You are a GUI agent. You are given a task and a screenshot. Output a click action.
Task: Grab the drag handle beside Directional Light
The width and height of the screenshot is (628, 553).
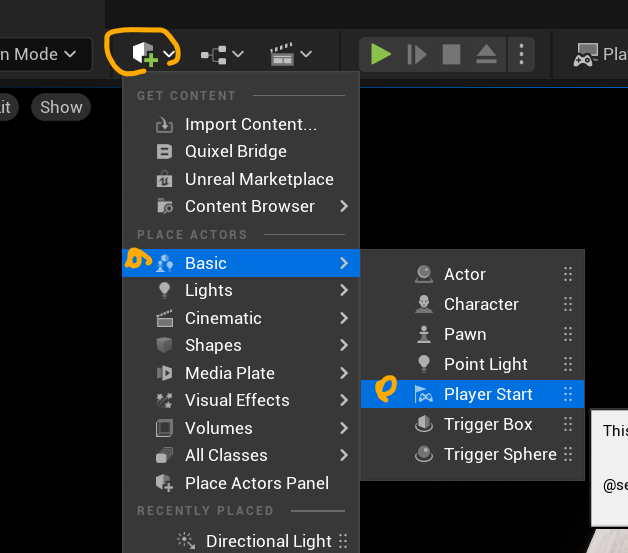343,541
